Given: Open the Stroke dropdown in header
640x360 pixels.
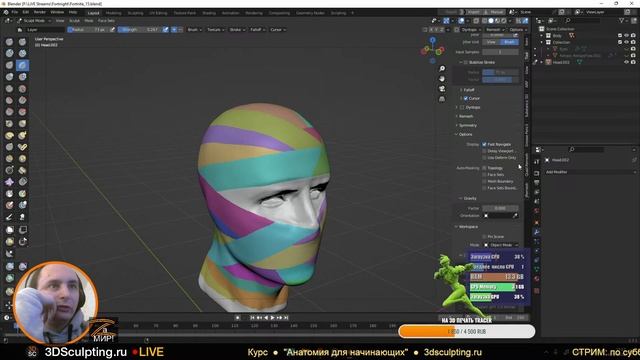Looking at the screenshot, I should pos(237,29).
